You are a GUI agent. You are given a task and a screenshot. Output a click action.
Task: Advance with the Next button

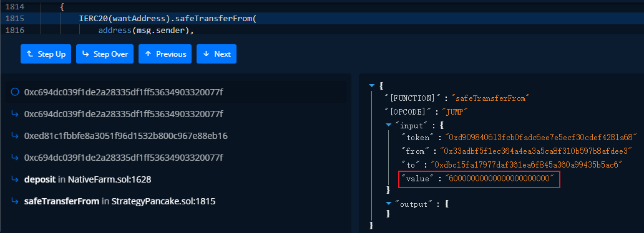click(217, 54)
